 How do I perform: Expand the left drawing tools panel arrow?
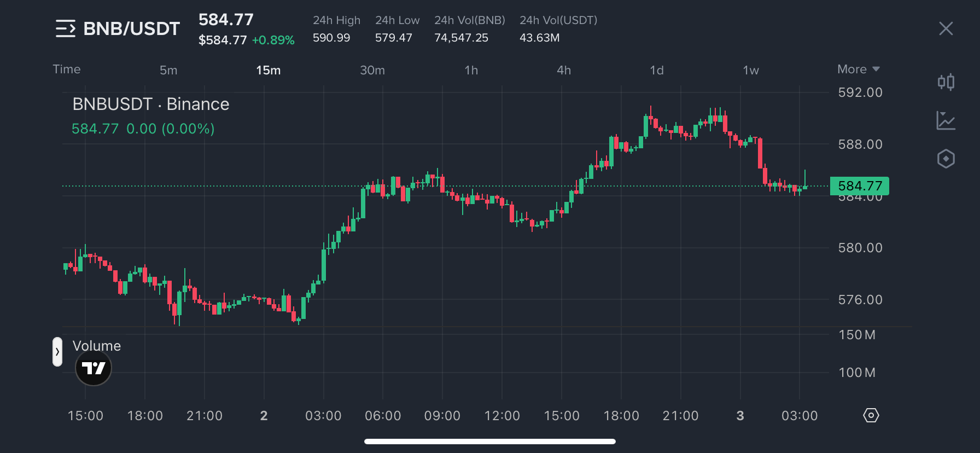click(x=57, y=352)
